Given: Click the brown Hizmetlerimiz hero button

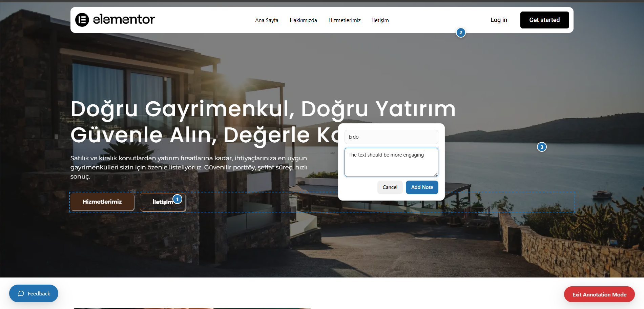Looking at the screenshot, I should click(x=102, y=202).
